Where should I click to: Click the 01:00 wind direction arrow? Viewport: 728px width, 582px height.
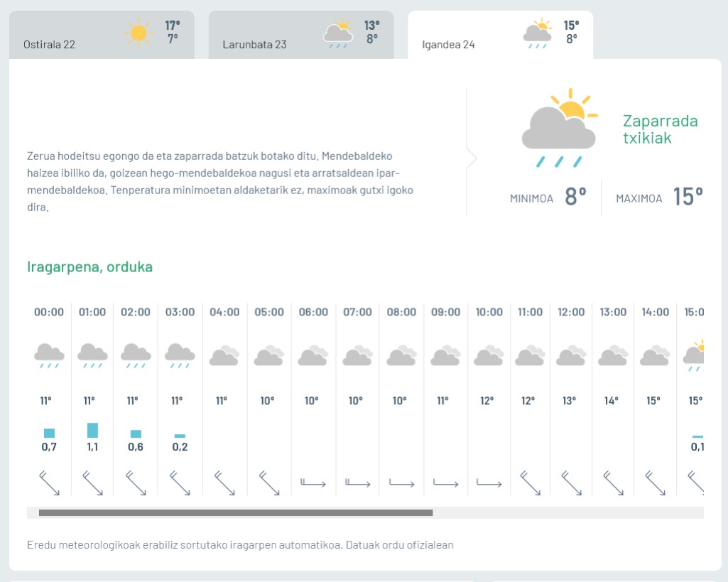click(92, 483)
